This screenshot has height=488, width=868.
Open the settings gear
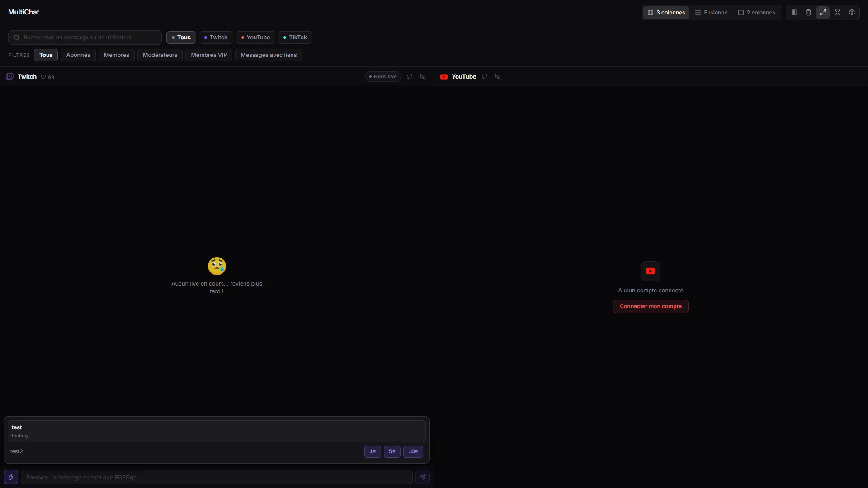pos(852,13)
